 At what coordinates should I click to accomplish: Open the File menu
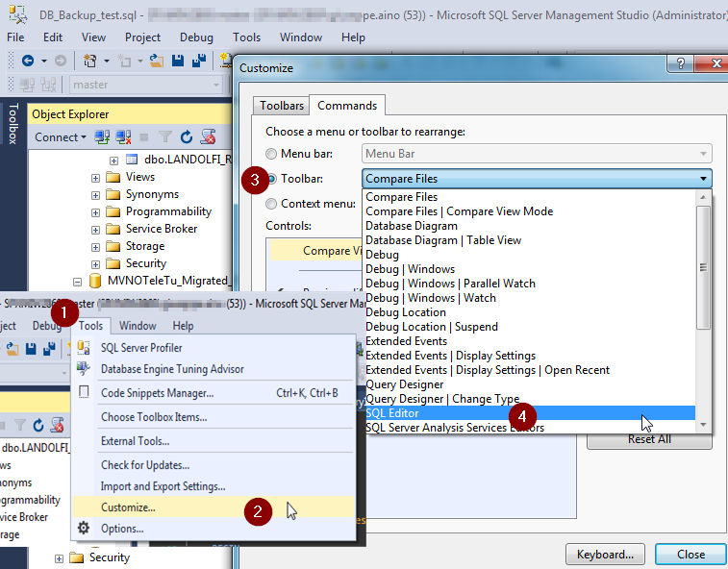coord(15,37)
